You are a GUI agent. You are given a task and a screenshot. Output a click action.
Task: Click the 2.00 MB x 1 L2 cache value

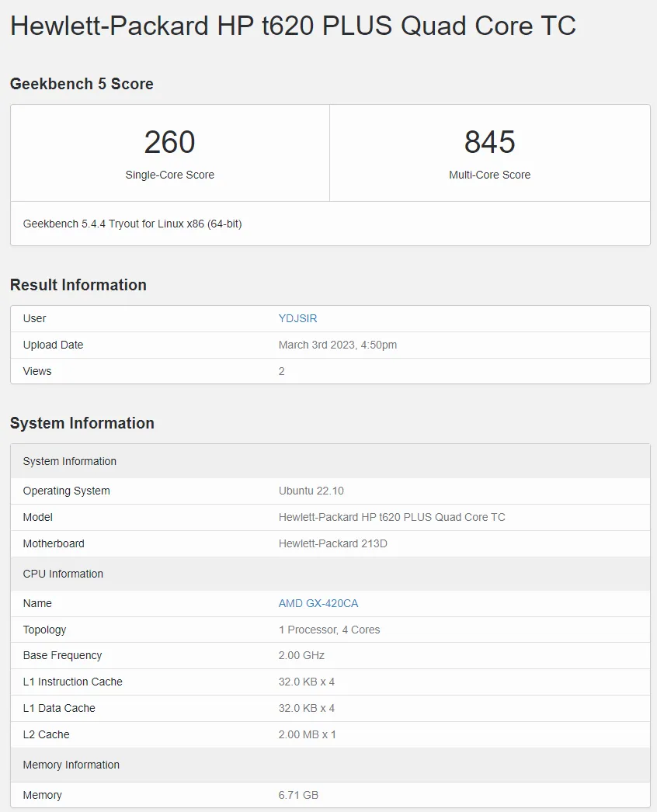pyautogui.click(x=307, y=734)
